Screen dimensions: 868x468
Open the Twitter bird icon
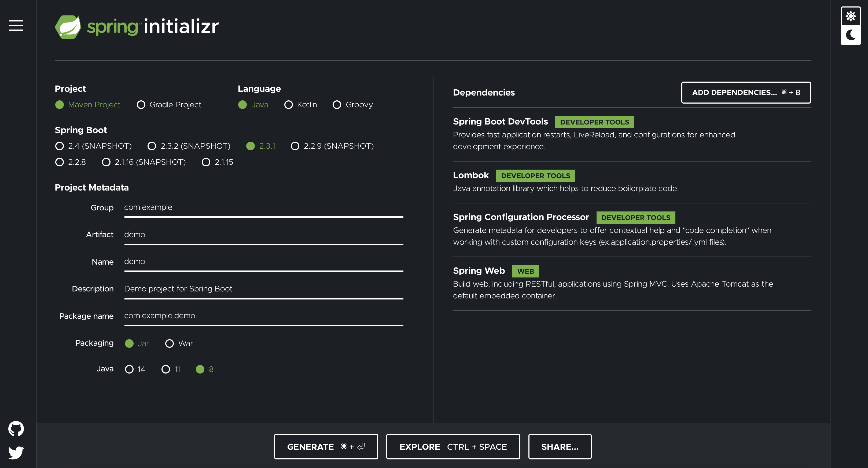tap(16, 452)
